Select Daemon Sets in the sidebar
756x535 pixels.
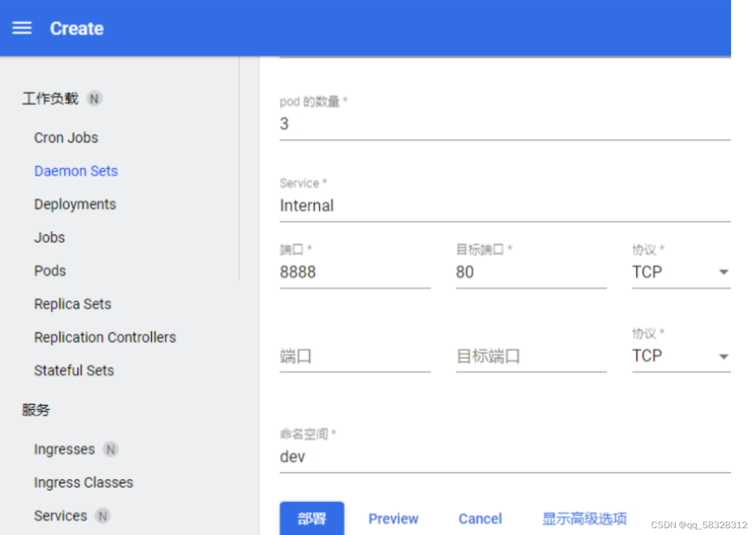click(x=76, y=171)
